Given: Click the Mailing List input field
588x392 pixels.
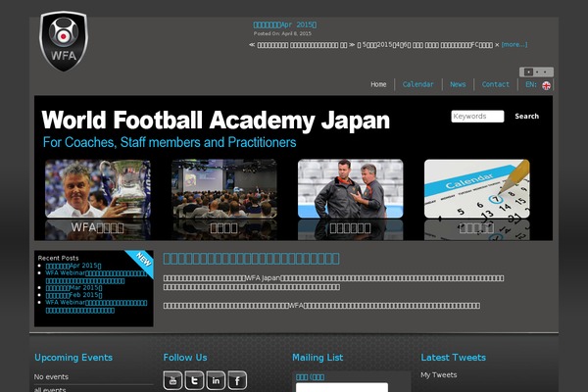Looking at the screenshot, I should (x=342, y=387).
